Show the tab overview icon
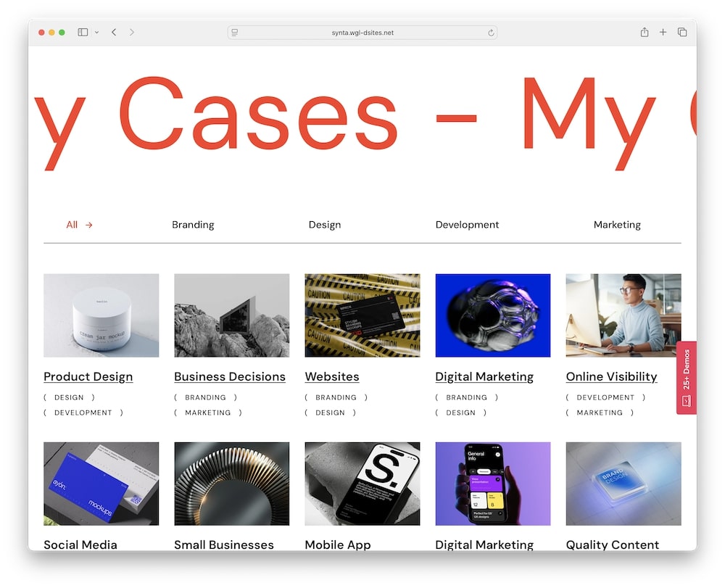The image size is (725, 588). [682, 32]
